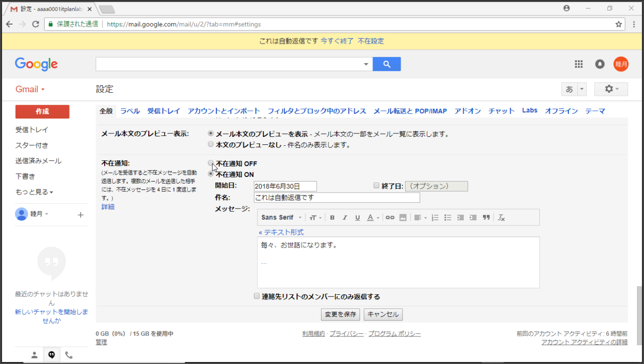
Task: Click the blue search button
Action: coord(387,64)
